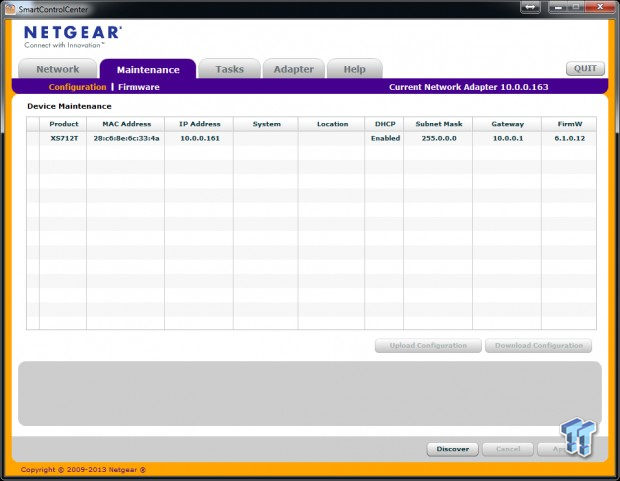This screenshot has width=620, height=481.
Task: Switch to the Firmware sub-tab
Action: click(139, 87)
